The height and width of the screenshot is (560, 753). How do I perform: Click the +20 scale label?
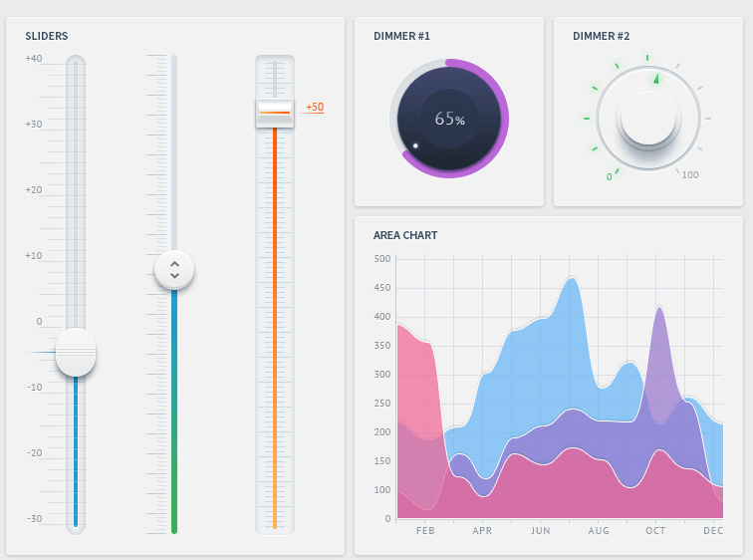[34, 190]
